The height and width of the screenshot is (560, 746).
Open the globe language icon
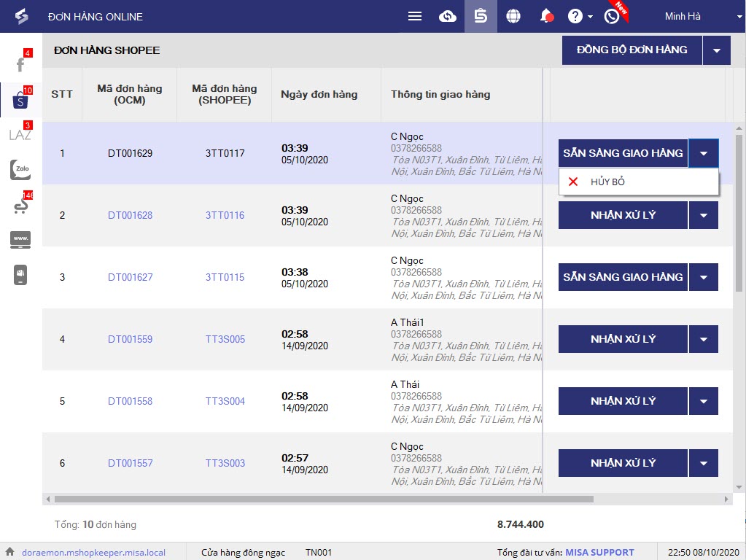pyautogui.click(x=513, y=17)
